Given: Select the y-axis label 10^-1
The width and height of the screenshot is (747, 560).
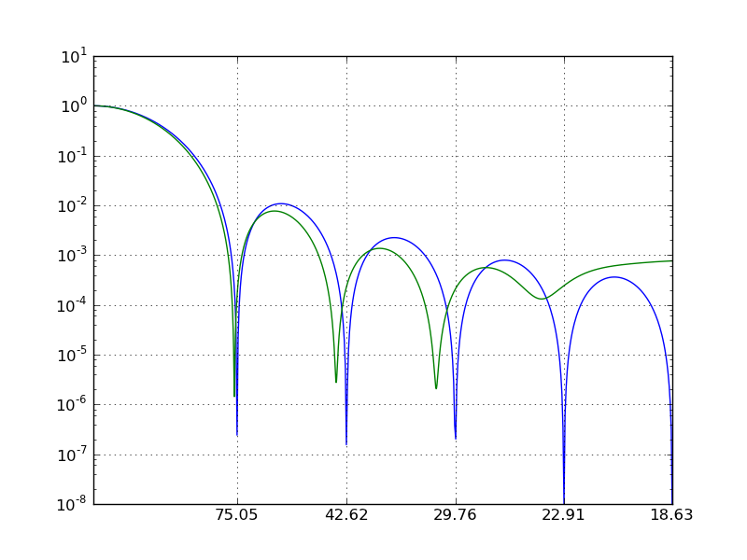Looking at the screenshot, I should [x=72, y=156].
